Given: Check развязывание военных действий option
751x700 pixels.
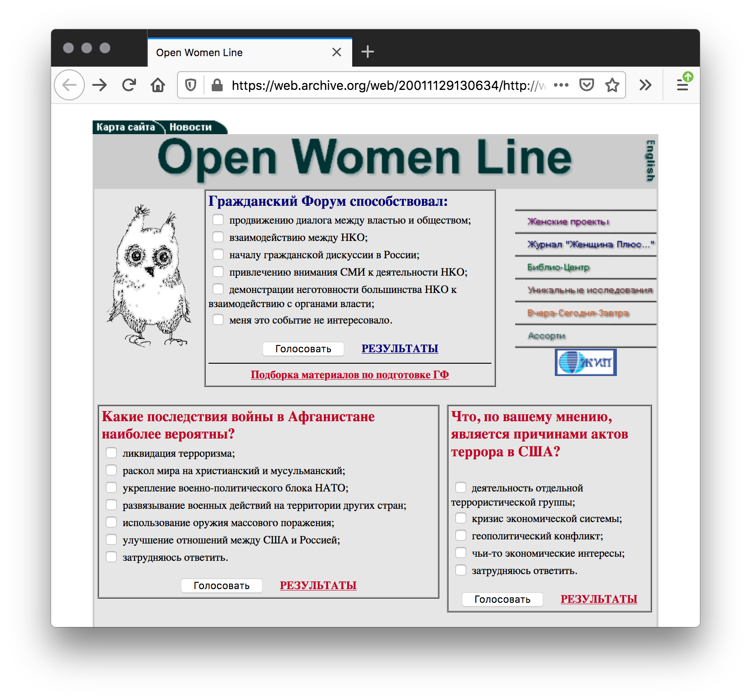Looking at the screenshot, I should click(111, 505).
